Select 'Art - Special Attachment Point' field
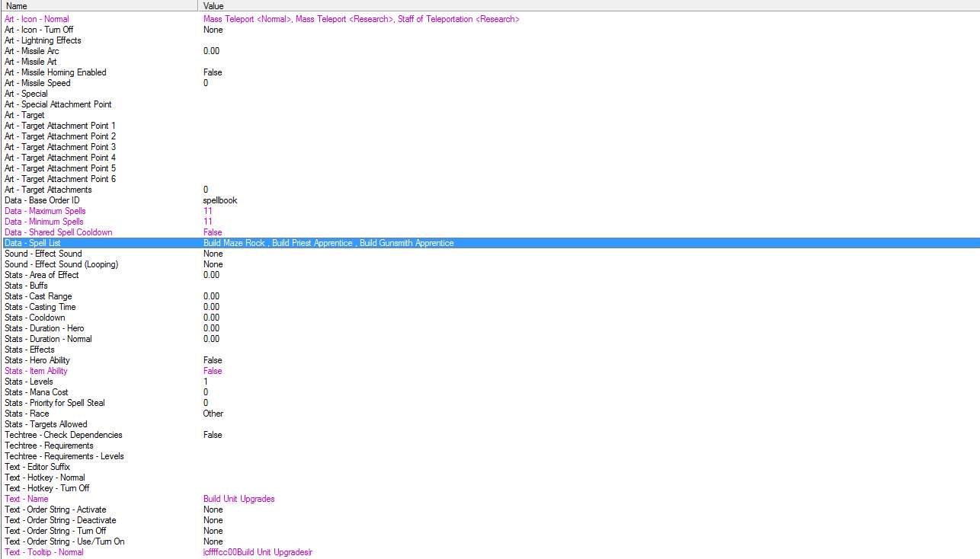 click(490, 104)
